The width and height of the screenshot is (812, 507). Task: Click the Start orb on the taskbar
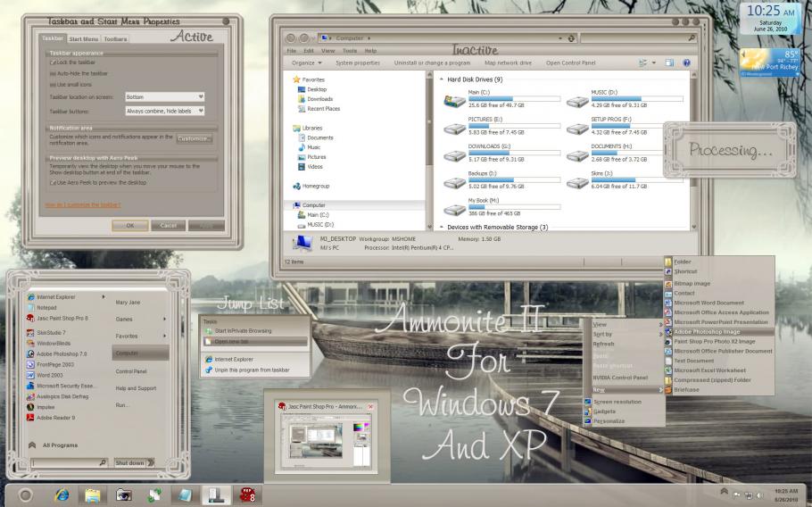pos(25,495)
